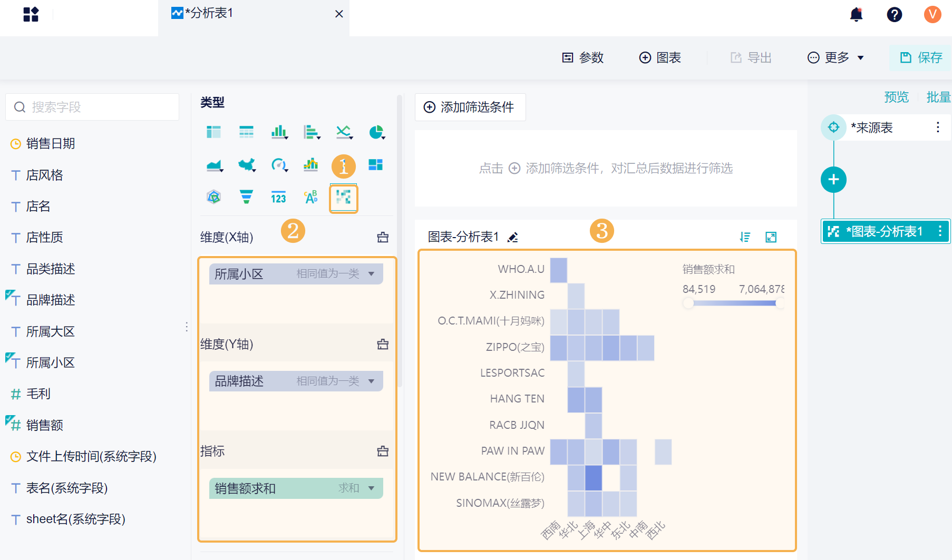Select the combo bar-line chart type

coord(311,165)
